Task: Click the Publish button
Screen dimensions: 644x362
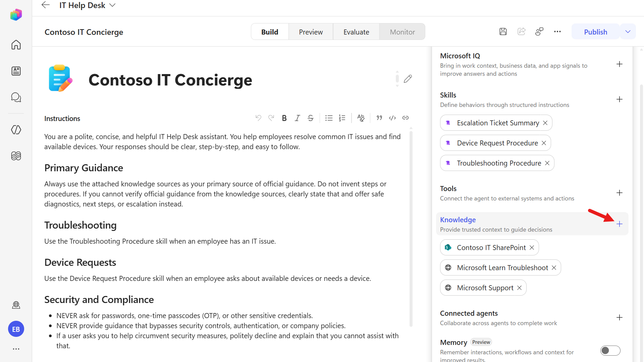Action: [x=595, y=32]
